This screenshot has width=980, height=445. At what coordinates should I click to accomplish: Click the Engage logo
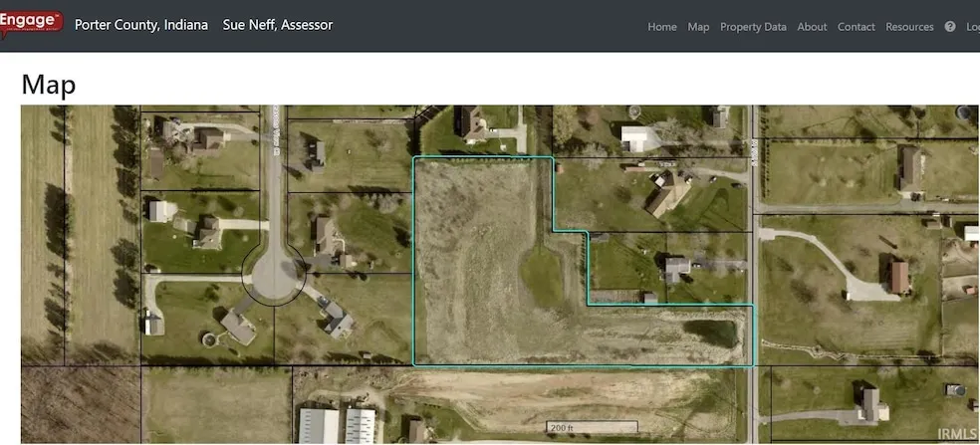pos(32,24)
